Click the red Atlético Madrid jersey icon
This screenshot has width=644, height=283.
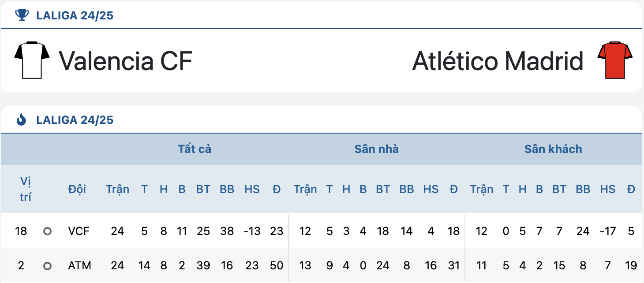tap(615, 60)
